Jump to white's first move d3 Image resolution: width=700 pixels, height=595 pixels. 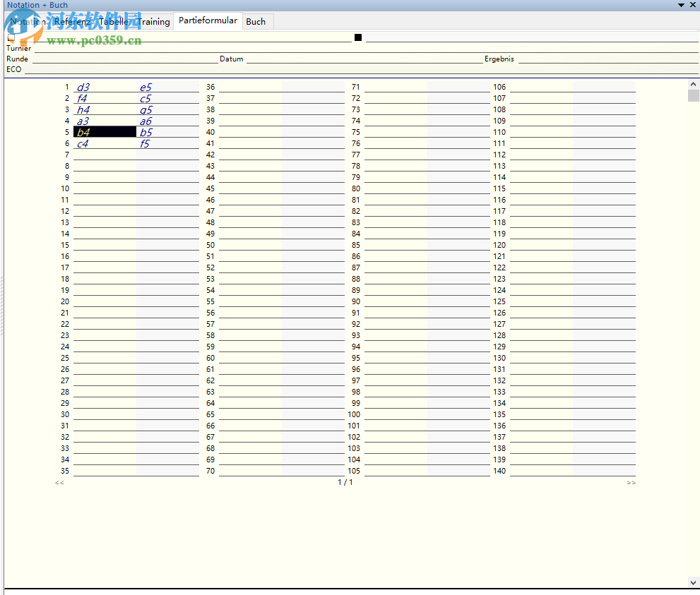83,88
